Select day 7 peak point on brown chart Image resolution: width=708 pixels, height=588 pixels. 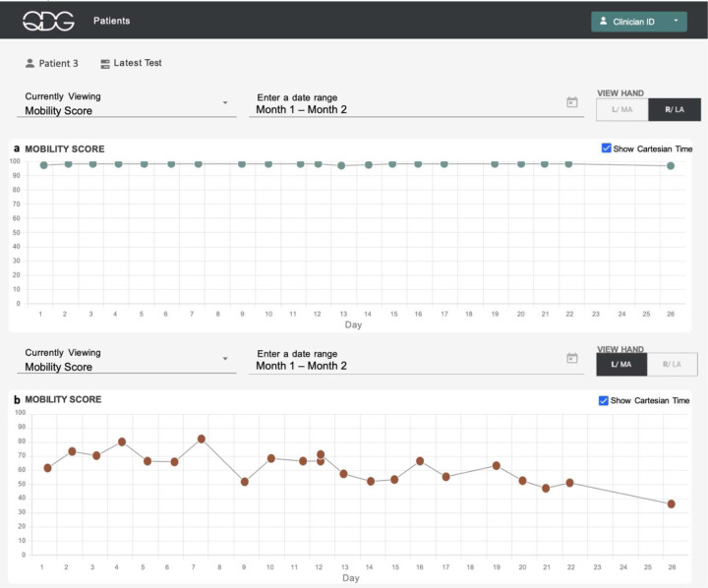tap(202, 439)
